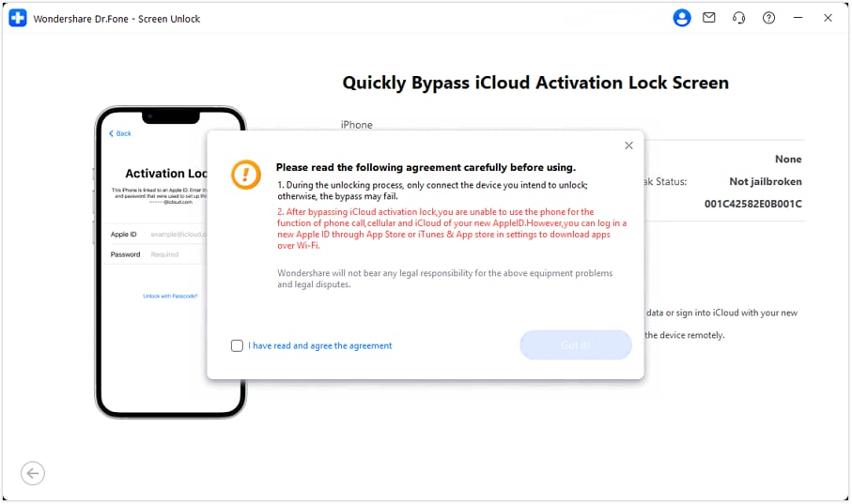The height and width of the screenshot is (504, 852).
Task: Click the orange warning exclamation icon
Action: pyautogui.click(x=245, y=175)
